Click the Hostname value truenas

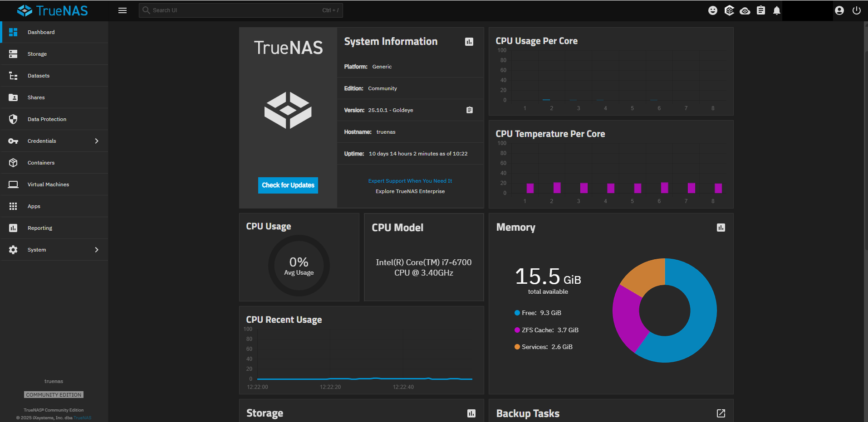click(386, 132)
